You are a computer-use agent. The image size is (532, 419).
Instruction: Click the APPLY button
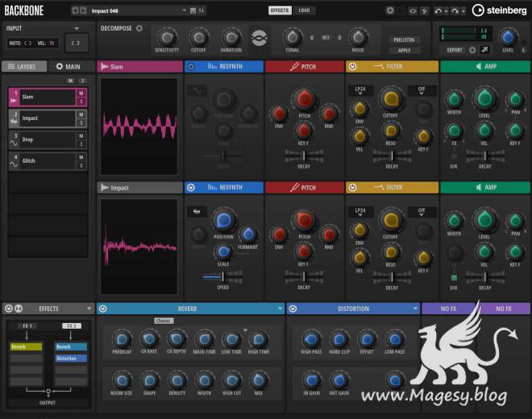click(404, 50)
